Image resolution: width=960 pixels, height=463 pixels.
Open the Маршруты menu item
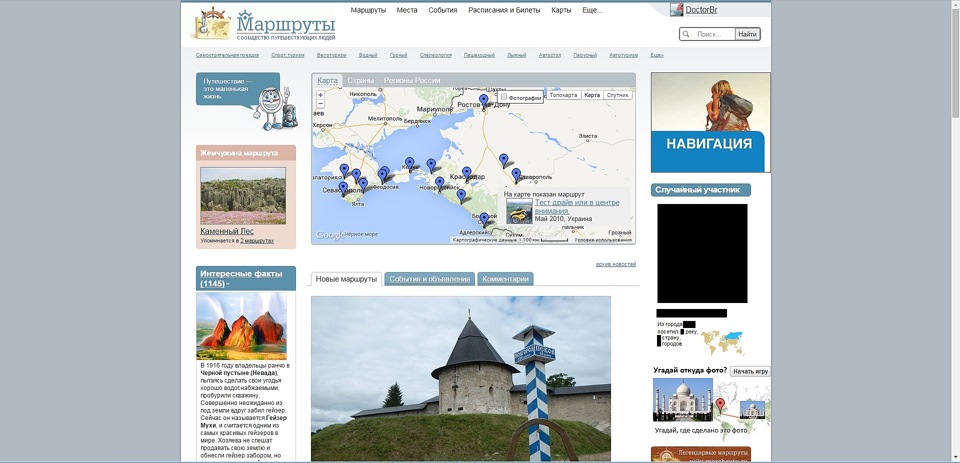click(369, 10)
